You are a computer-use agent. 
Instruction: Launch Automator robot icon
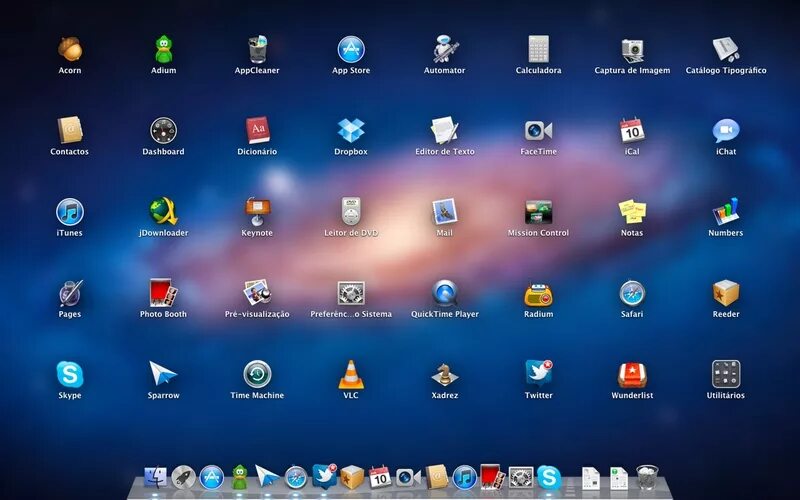tap(445, 49)
